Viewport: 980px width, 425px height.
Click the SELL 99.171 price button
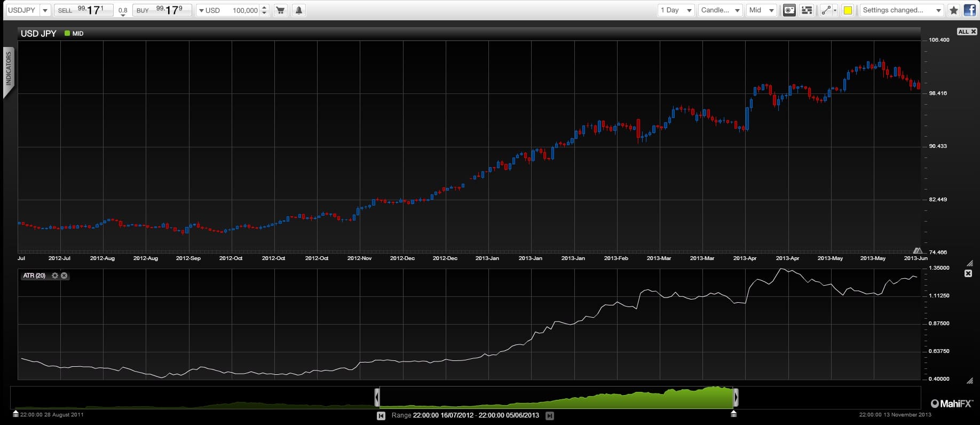84,10
